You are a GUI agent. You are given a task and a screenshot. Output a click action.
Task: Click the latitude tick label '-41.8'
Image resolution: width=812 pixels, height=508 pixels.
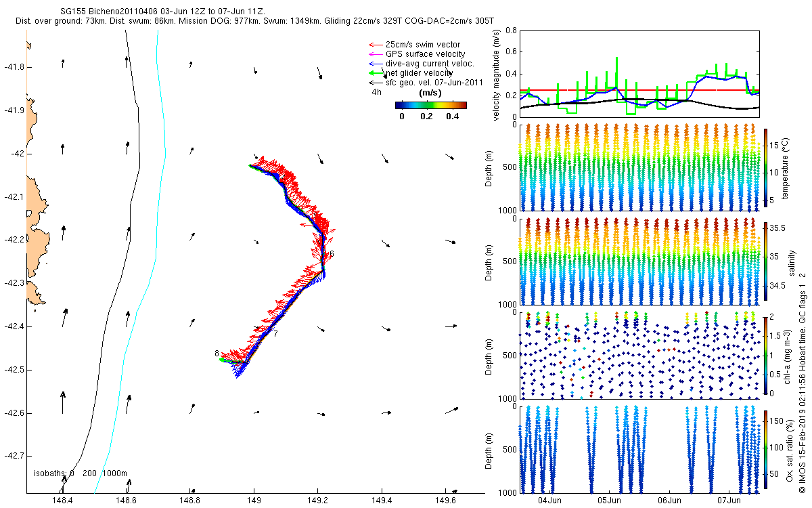[x=14, y=67]
